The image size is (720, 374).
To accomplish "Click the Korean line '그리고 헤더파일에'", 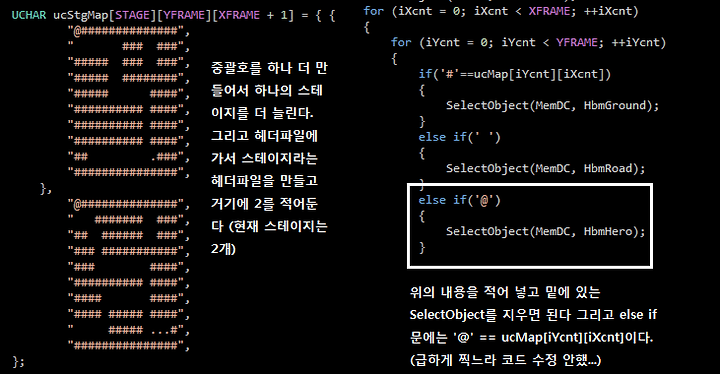I will tap(264, 136).
